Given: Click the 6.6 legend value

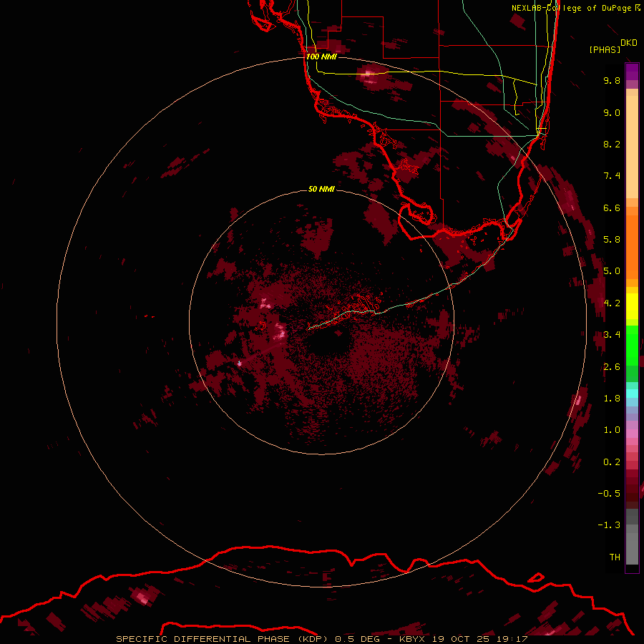Looking at the screenshot, I should click(612, 208).
